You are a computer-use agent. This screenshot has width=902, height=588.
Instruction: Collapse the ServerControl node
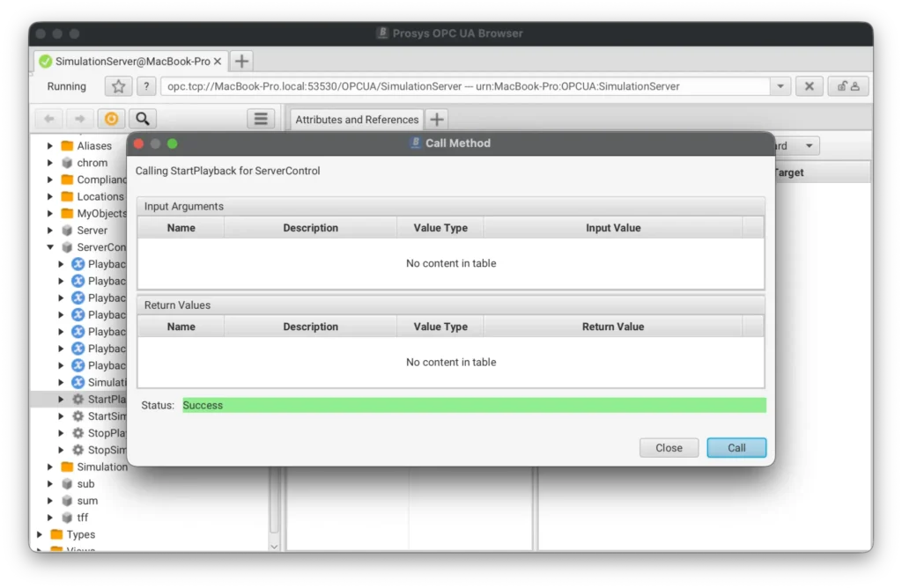point(50,247)
